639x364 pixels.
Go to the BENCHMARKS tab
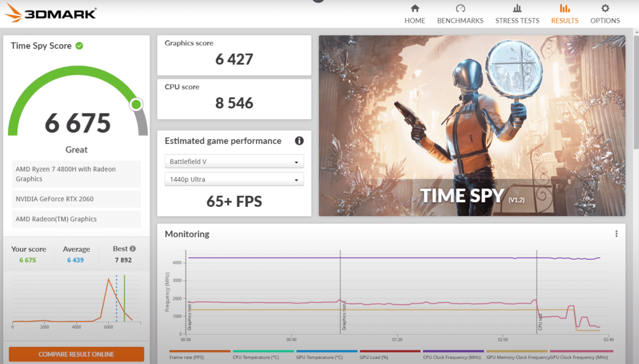coord(460,21)
